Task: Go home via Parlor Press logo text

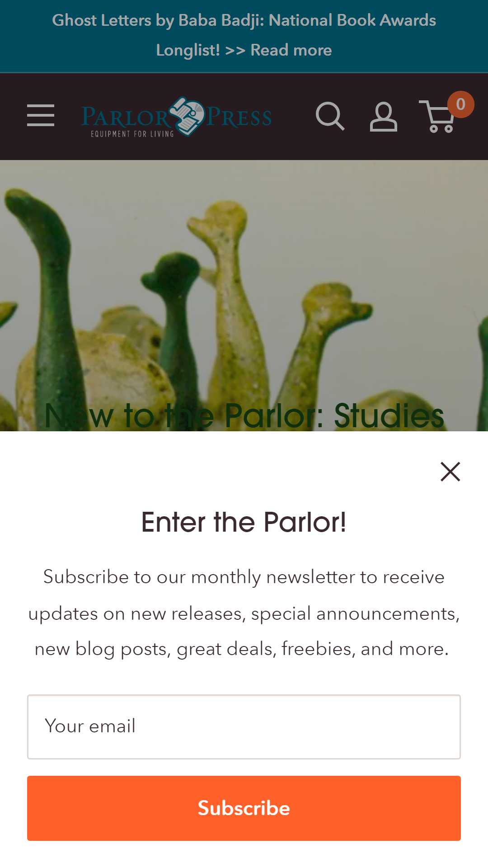Action: (176, 117)
